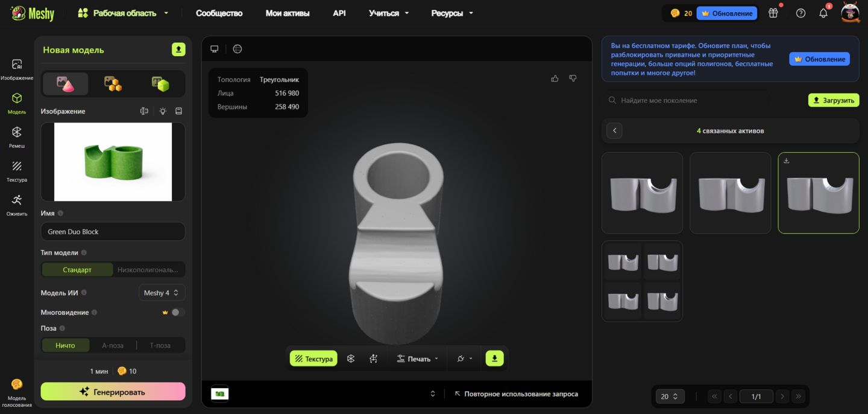Click the info icon next to Поза
This screenshot has height=414, width=868.
pyautogui.click(x=62, y=328)
